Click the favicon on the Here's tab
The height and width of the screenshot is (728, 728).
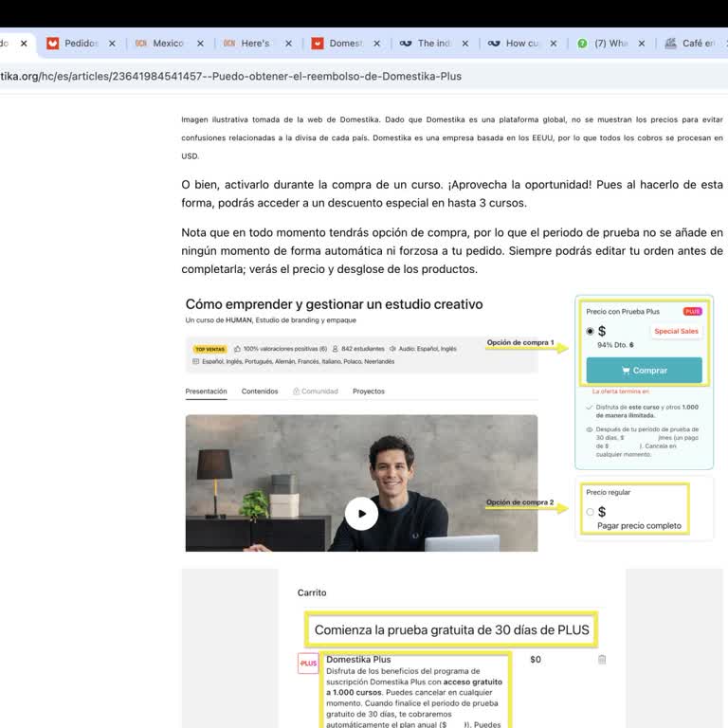[228, 44]
